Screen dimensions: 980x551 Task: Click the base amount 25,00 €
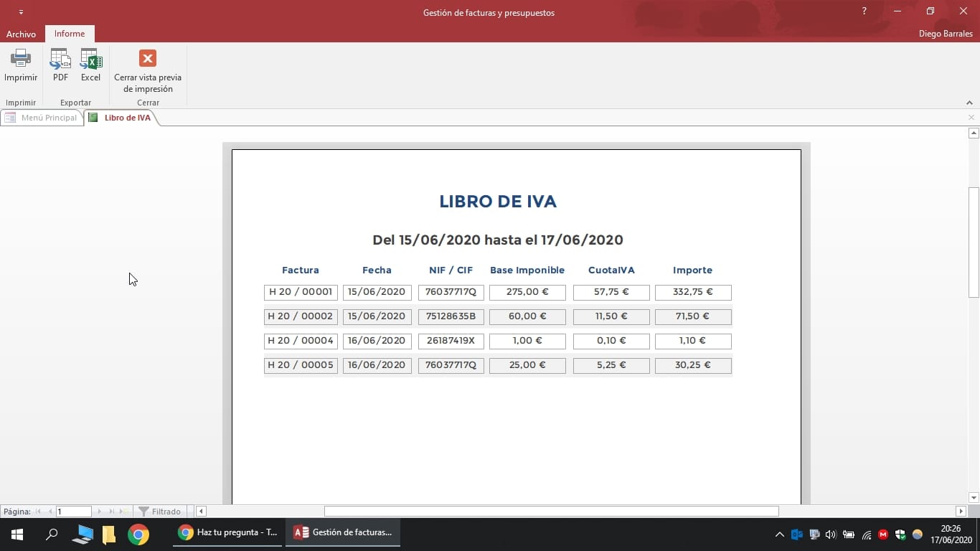pos(527,365)
